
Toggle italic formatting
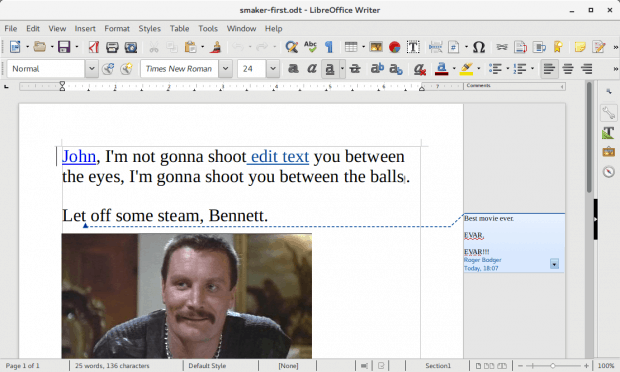click(312, 69)
